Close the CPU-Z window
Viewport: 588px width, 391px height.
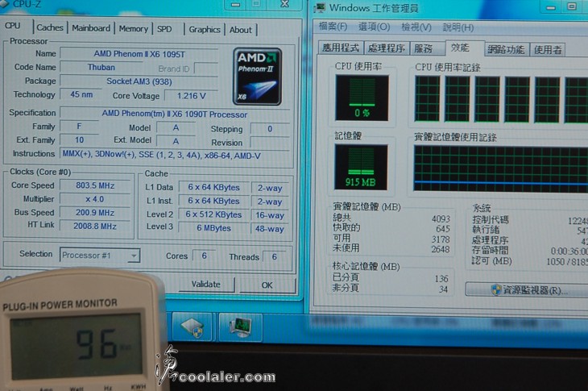pos(285,4)
